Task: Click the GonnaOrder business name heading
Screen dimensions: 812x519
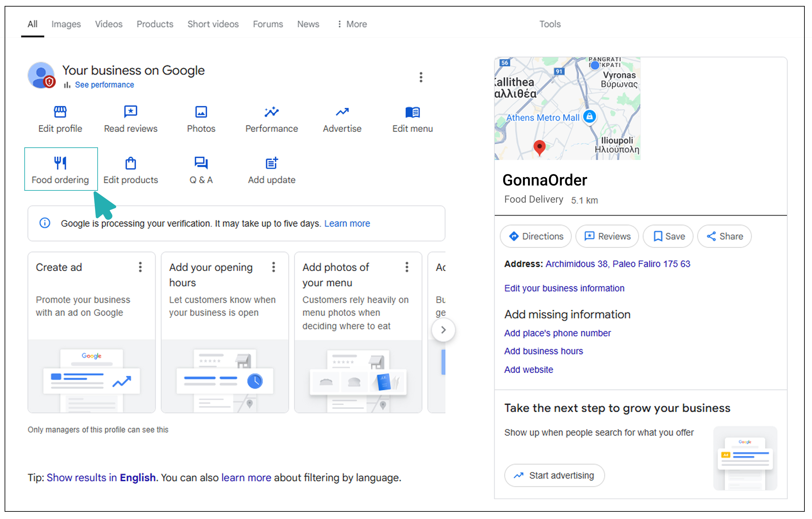Action: (x=545, y=180)
